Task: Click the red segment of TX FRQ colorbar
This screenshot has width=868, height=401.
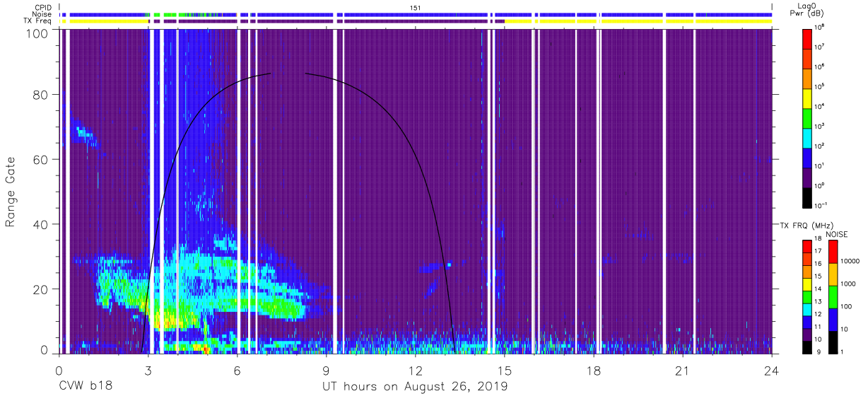Action: tap(807, 246)
